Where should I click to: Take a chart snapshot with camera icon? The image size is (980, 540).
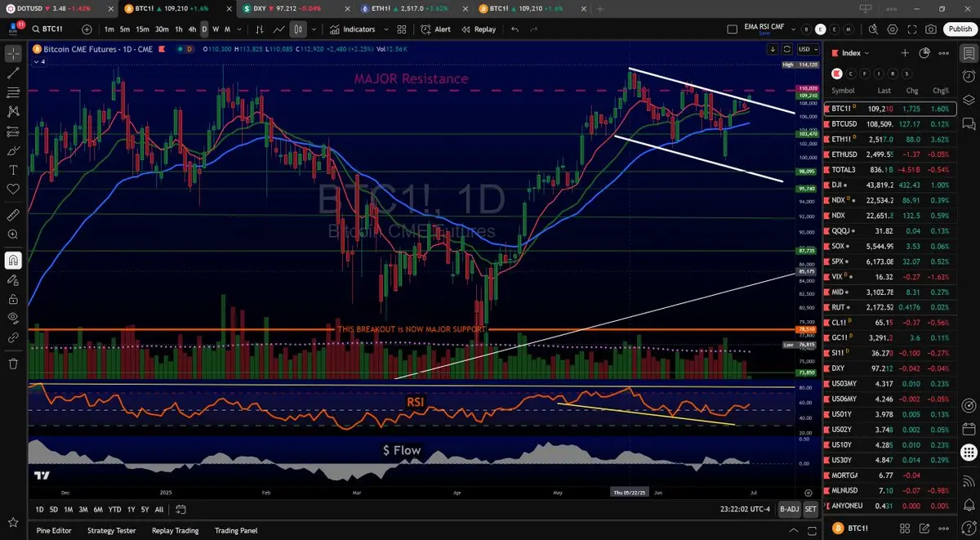[932, 29]
